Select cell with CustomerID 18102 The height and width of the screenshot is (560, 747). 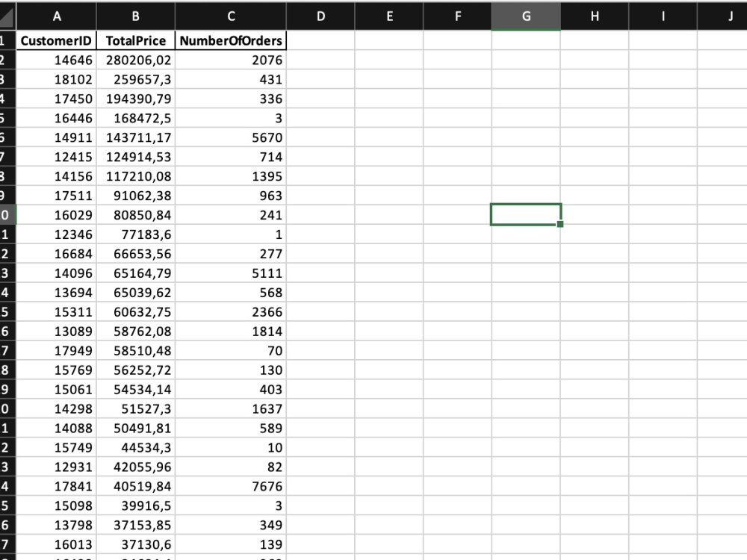tap(56, 80)
